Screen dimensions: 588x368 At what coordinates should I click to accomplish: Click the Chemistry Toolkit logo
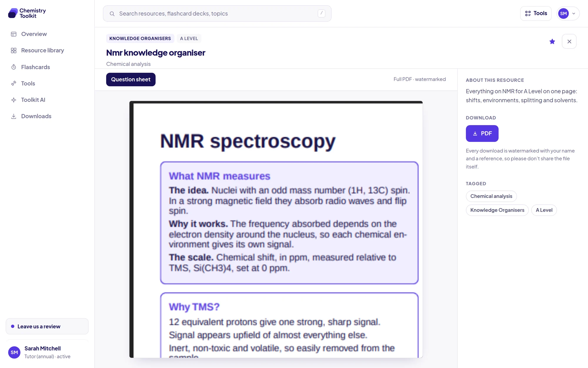point(27,13)
